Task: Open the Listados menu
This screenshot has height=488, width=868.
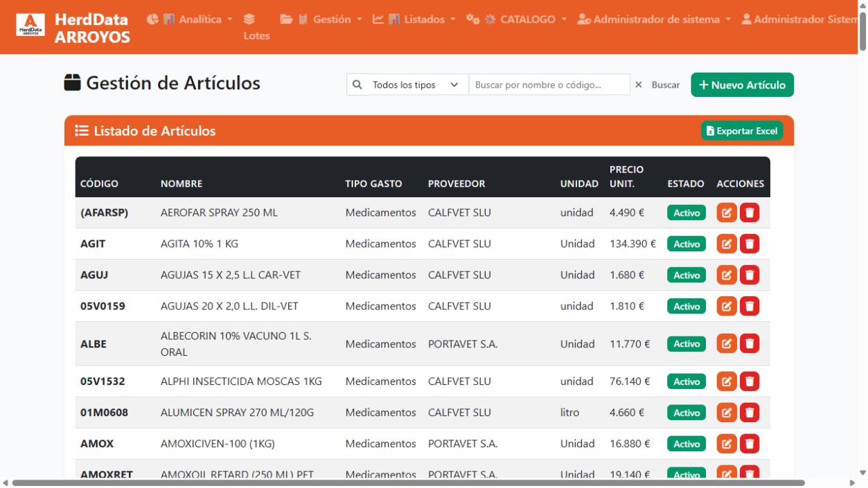Action: coord(414,19)
